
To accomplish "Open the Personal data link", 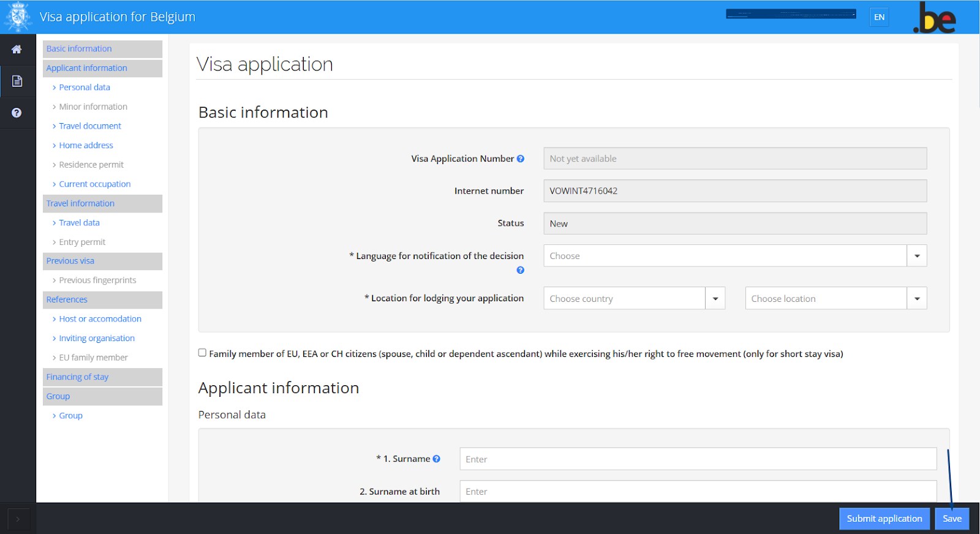I will [85, 88].
